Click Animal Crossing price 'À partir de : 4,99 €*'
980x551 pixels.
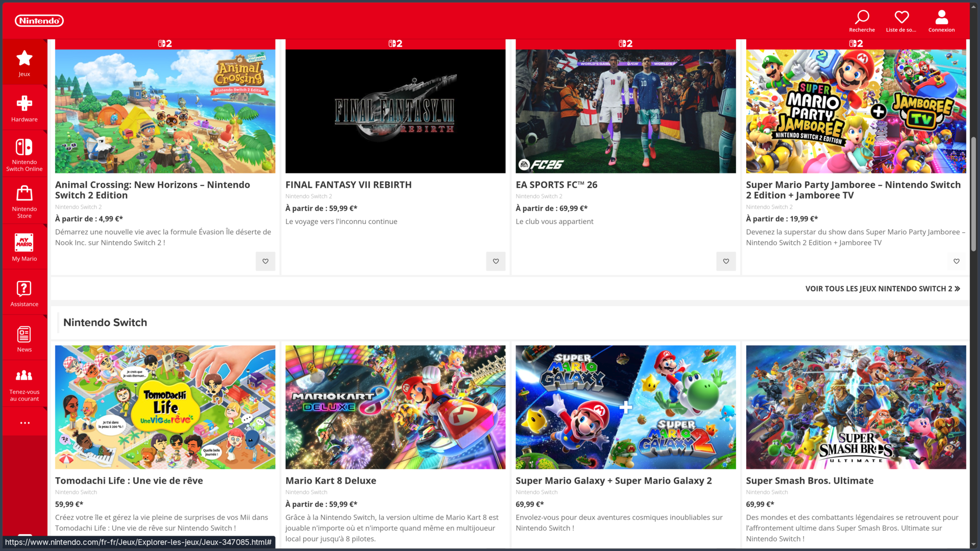coord(89,219)
